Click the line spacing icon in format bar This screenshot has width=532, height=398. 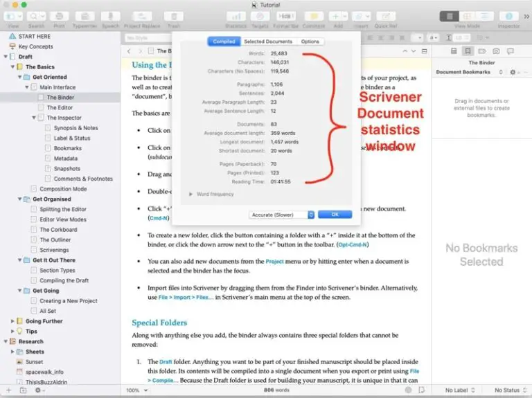point(449,37)
